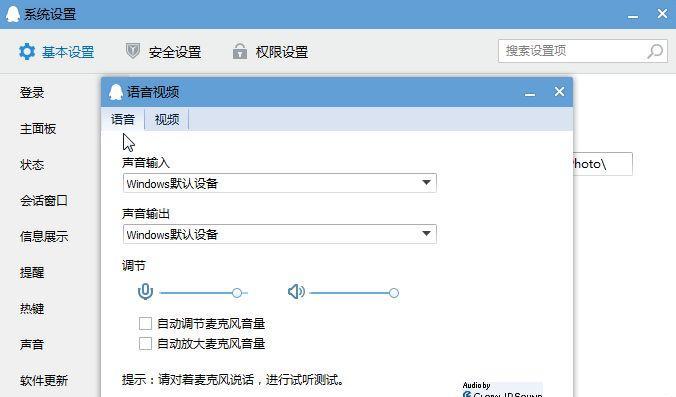Open the 安全设置 tab

point(163,52)
